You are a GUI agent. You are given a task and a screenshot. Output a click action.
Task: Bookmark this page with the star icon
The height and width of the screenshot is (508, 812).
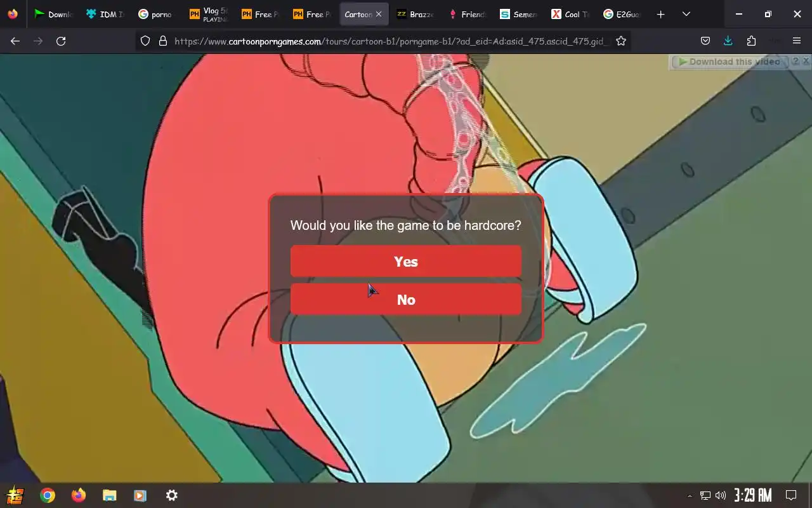(x=621, y=41)
